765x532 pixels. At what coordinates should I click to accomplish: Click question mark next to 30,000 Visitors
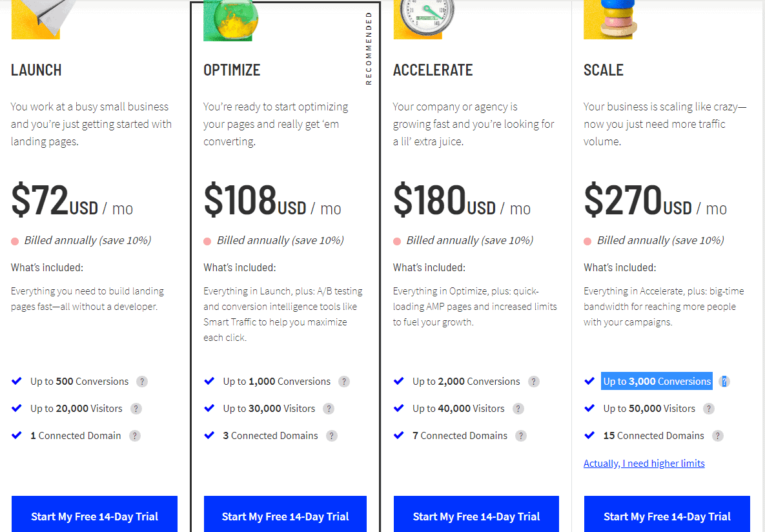tap(329, 409)
